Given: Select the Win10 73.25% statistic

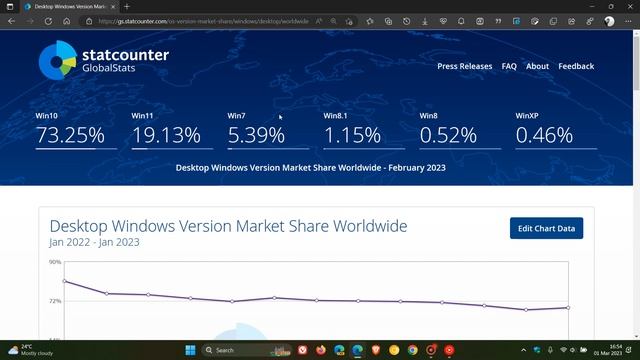Looking at the screenshot, I should point(76,130).
